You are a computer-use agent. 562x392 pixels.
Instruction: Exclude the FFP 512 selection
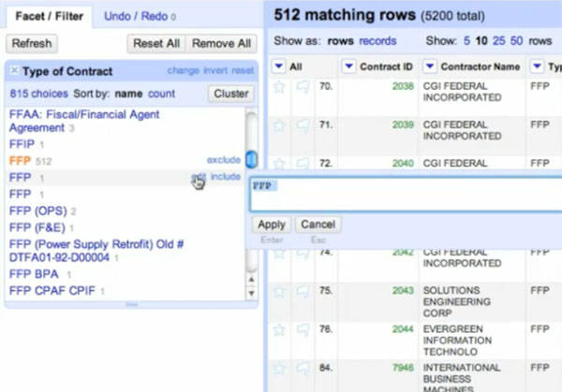pyautogui.click(x=224, y=160)
